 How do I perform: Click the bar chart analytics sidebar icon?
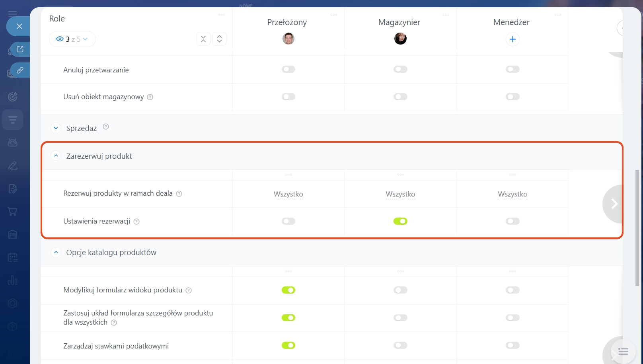(13, 280)
